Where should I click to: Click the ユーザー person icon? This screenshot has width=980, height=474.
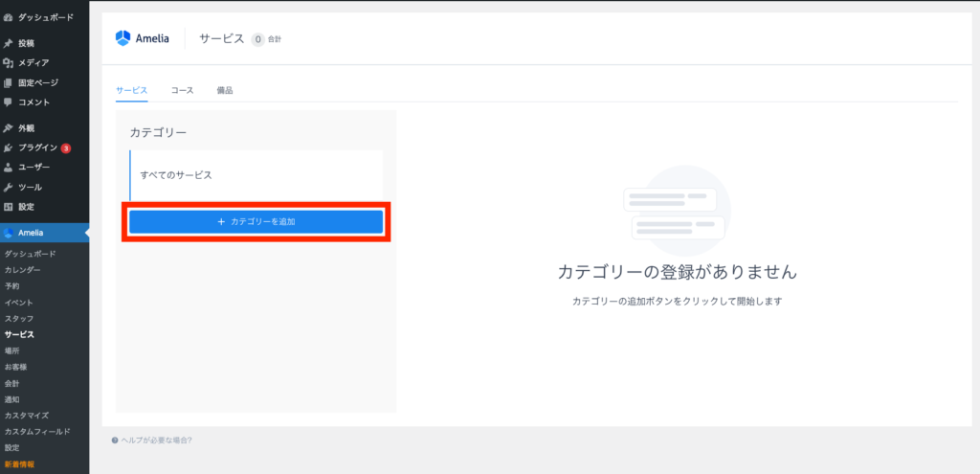tap(9, 168)
